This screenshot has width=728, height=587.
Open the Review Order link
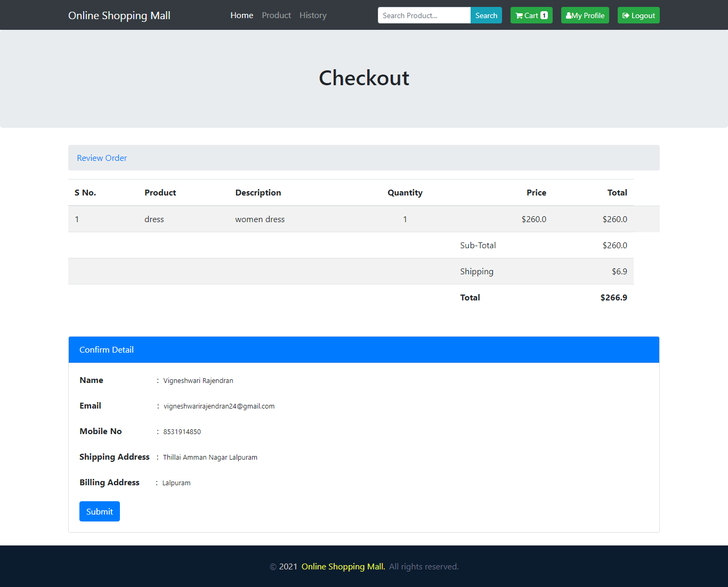coord(102,158)
